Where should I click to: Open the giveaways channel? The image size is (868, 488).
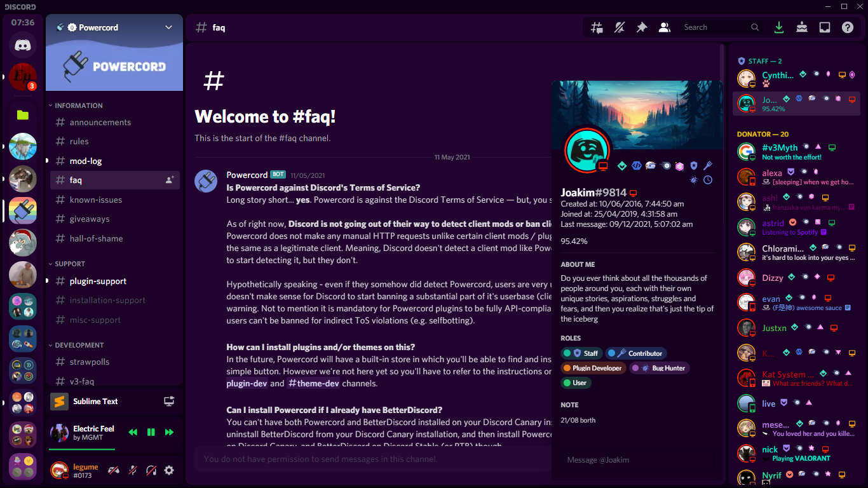click(114, 219)
